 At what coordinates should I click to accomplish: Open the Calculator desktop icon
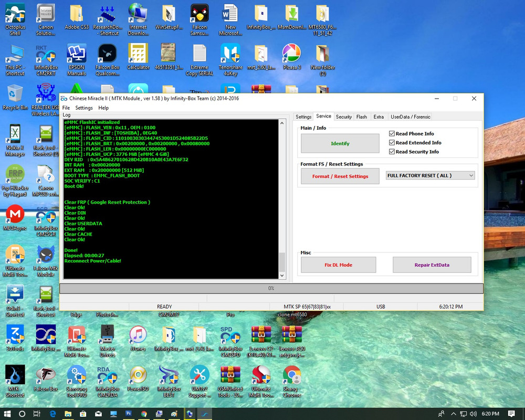[138, 57]
